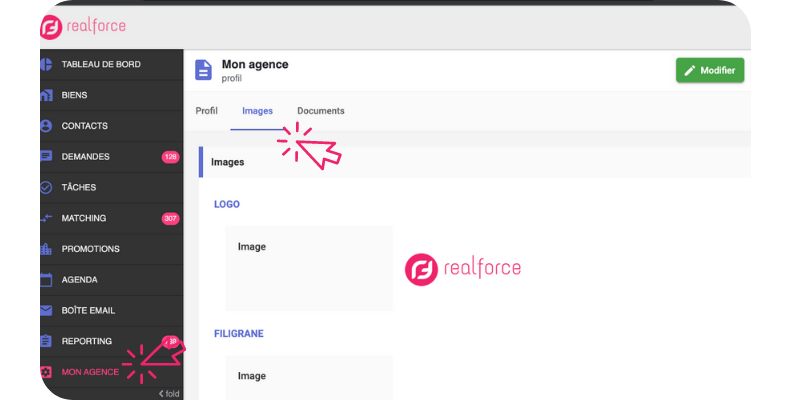Image resolution: width=800 pixels, height=400 pixels.
Task: Open DEMANDES menu entry
Action: click(x=86, y=157)
